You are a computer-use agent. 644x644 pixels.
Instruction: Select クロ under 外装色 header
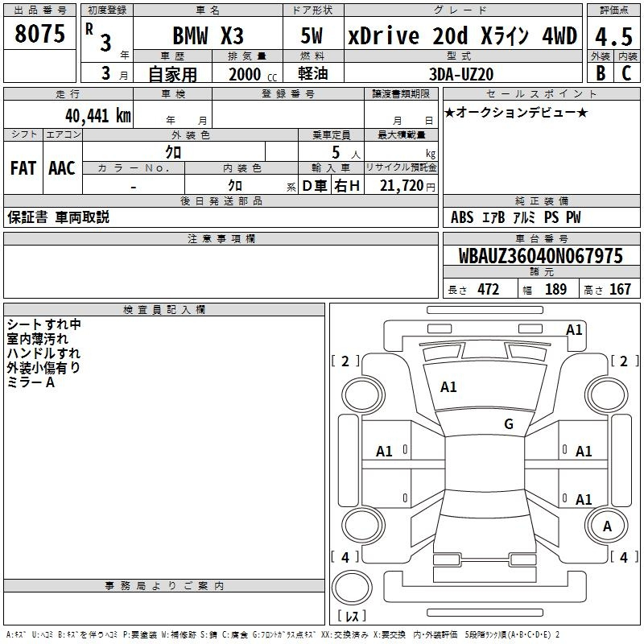[173, 152]
